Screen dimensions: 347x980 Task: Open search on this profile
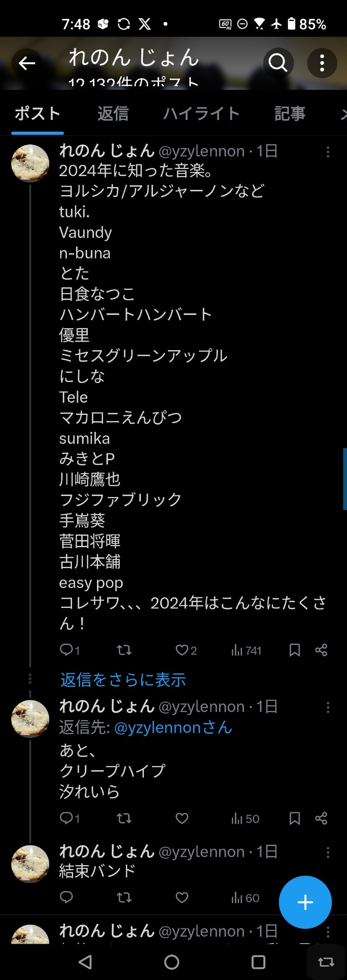pos(278,63)
